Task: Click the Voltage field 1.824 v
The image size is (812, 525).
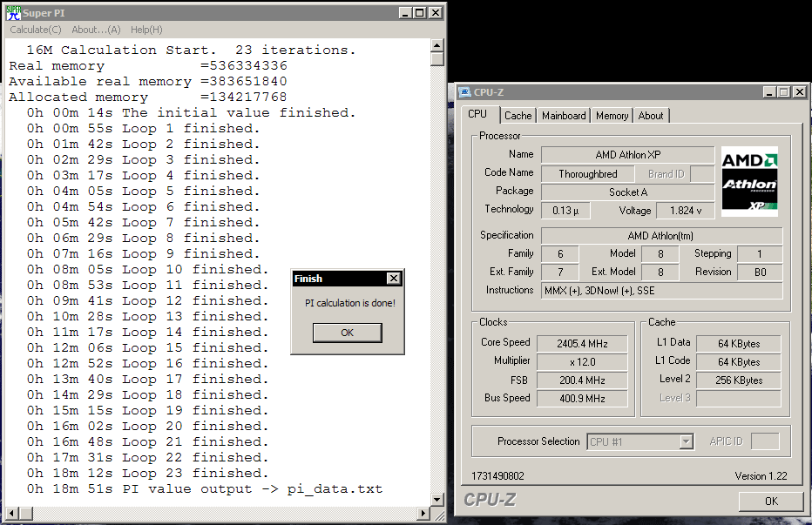Action: click(685, 210)
